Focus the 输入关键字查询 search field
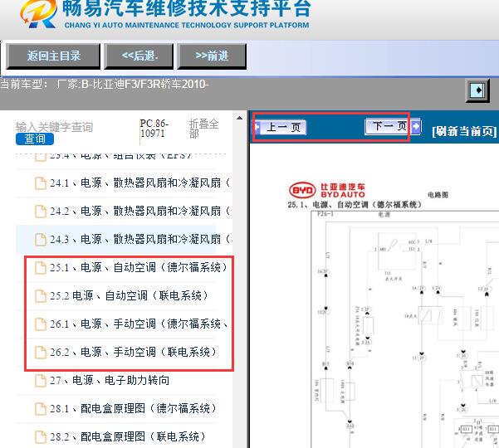The height and width of the screenshot is (448, 499). [54, 127]
